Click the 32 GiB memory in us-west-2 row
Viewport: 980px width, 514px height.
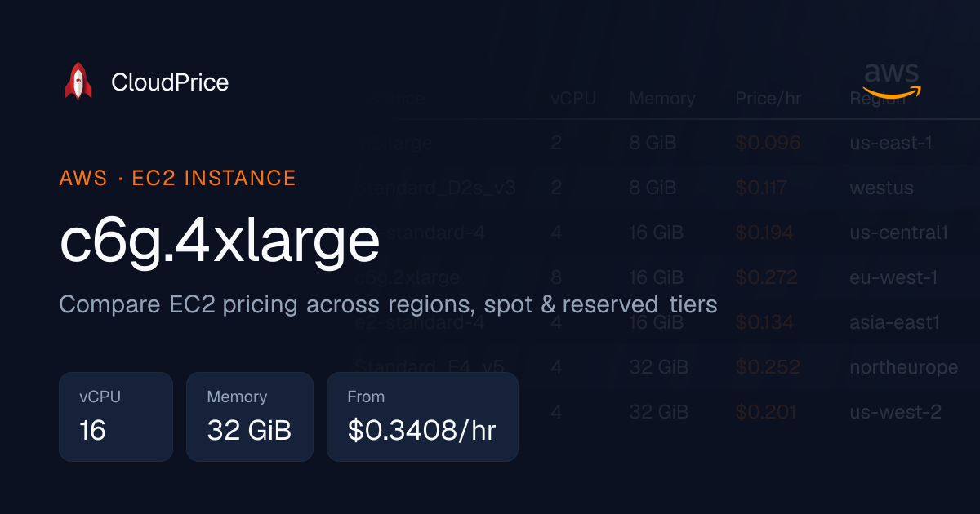pyautogui.click(x=658, y=413)
